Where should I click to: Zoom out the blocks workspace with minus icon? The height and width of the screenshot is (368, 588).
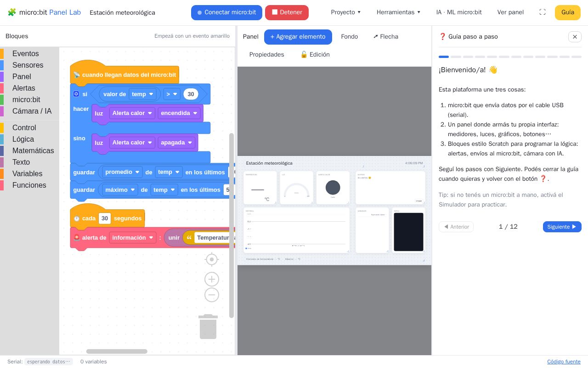(212, 295)
